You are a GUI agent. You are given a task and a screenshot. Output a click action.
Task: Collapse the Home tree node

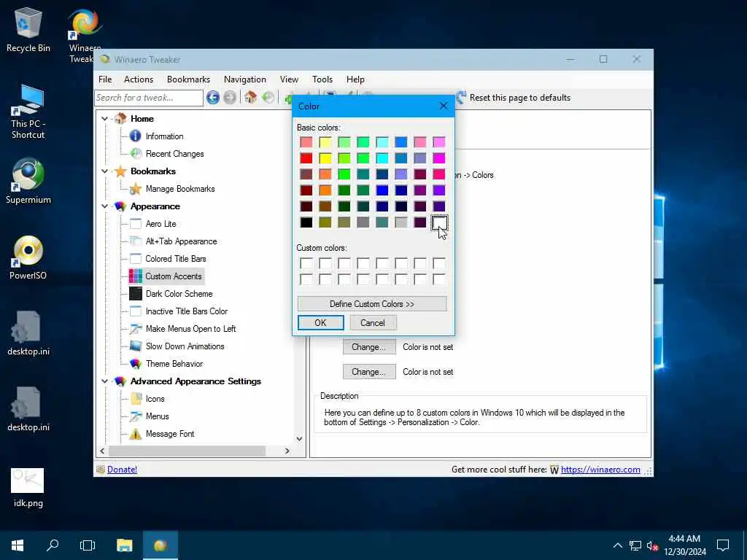(104, 119)
